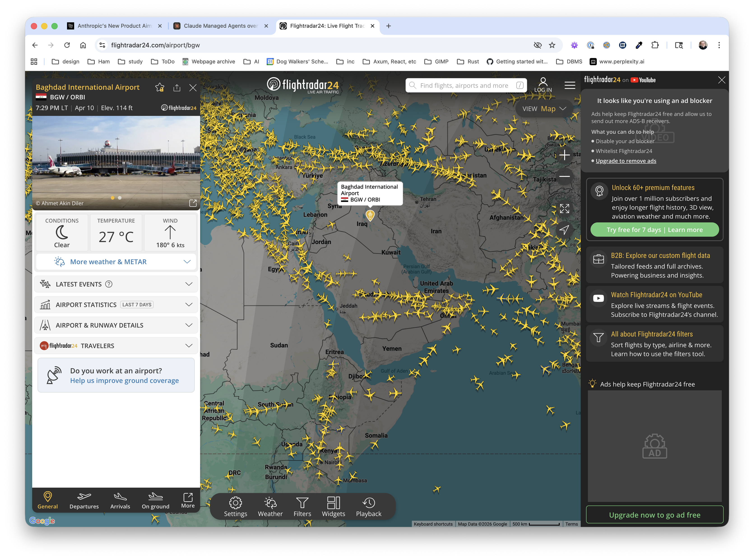Expand Airport Statistics section
Viewport: 754px width, 560px height.
[116, 305]
